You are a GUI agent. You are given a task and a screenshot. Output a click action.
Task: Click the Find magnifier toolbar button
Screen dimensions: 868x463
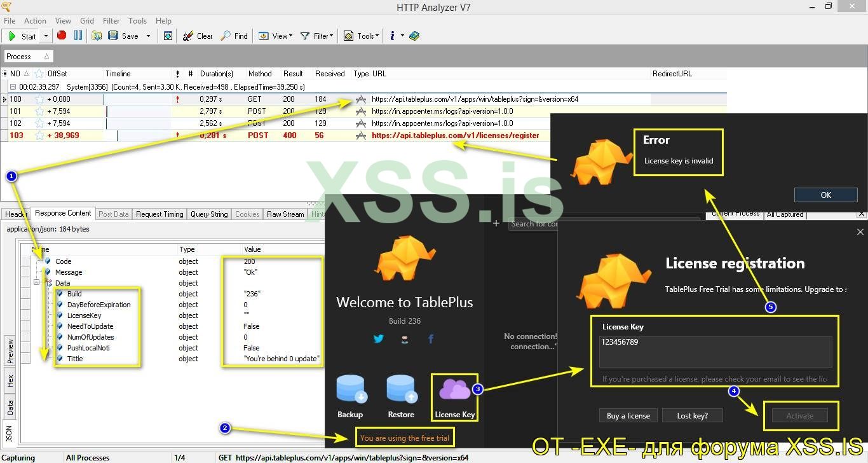[234, 36]
